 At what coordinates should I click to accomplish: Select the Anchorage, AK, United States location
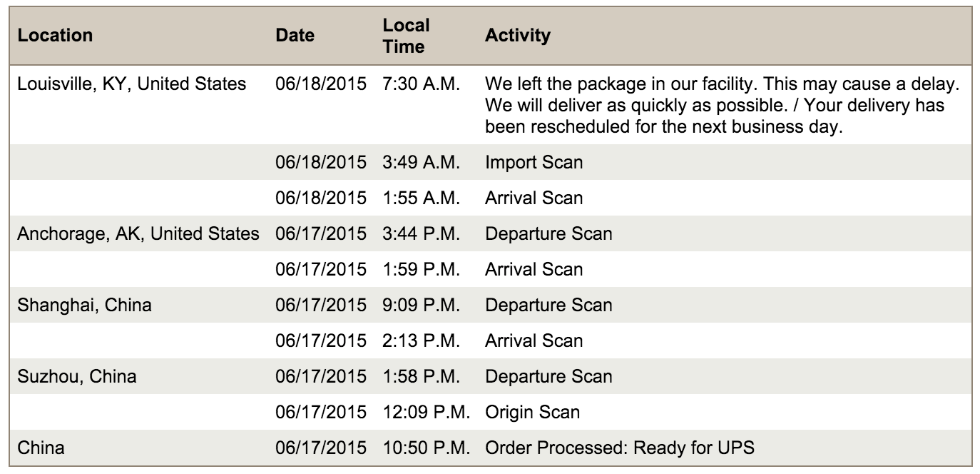[138, 233]
